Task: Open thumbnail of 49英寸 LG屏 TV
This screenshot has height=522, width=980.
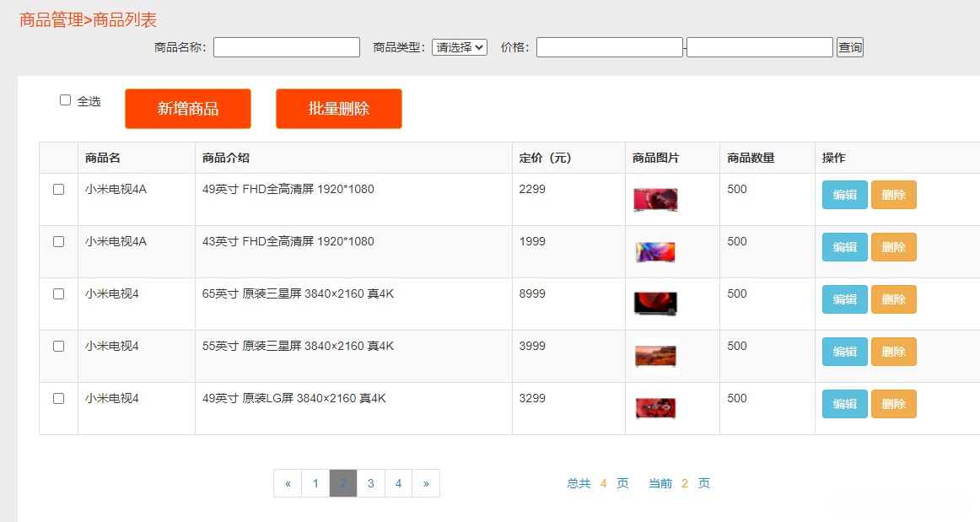Action: [x=655, y=408]
